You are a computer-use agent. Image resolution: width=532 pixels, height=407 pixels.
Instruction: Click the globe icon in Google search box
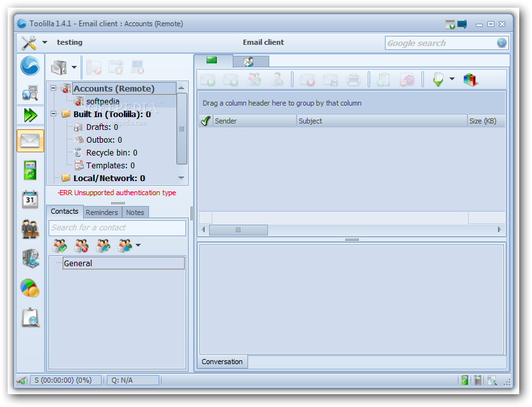[501, 43]
